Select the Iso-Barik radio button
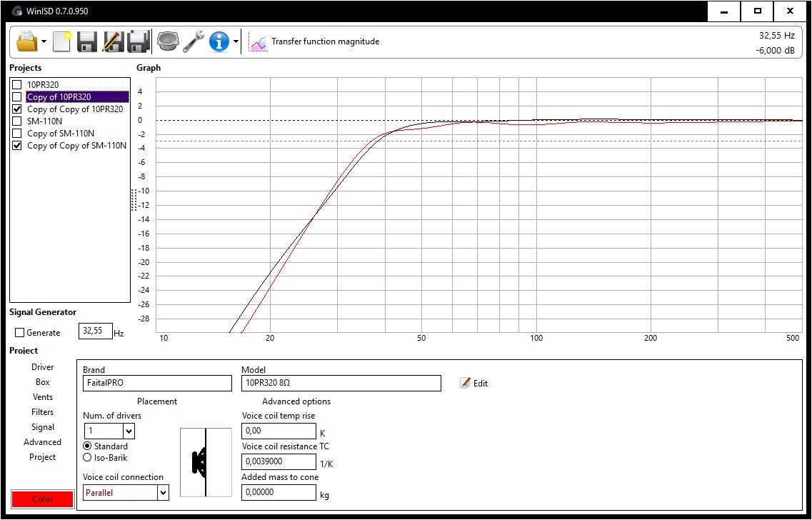Screen dimensions: 812x520 pyautogui.click(x=88, y=458)
